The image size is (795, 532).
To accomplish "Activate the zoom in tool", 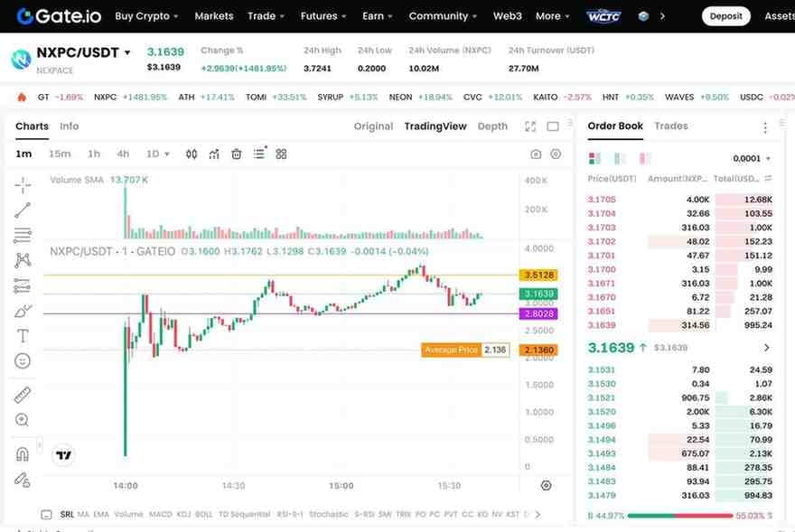I will point(23,420).
